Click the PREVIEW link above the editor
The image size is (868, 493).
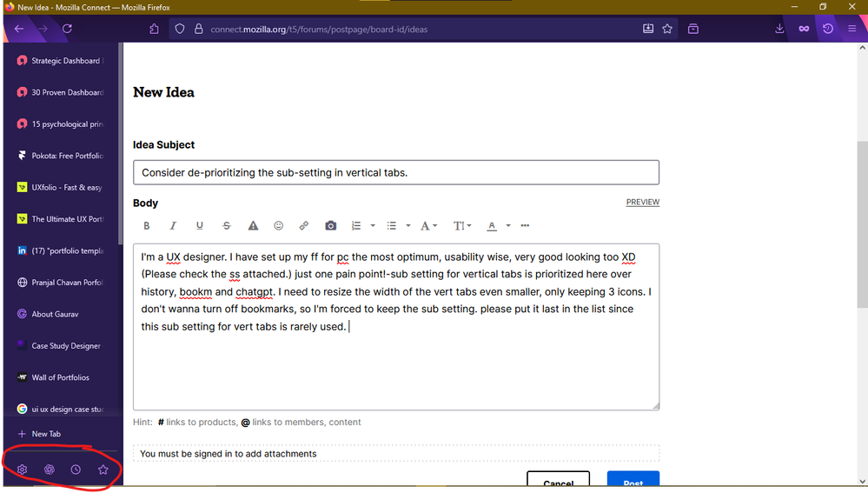point(642,203)
